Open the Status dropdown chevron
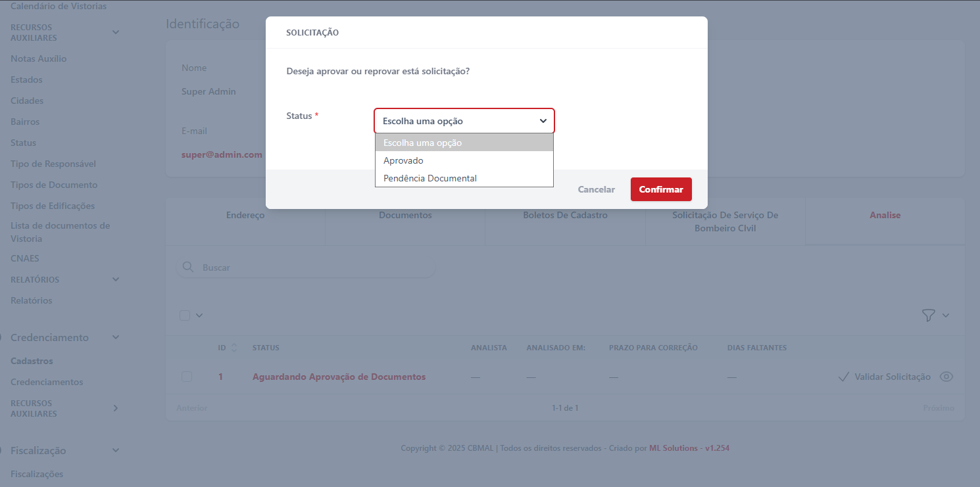 tap(543, 121)
